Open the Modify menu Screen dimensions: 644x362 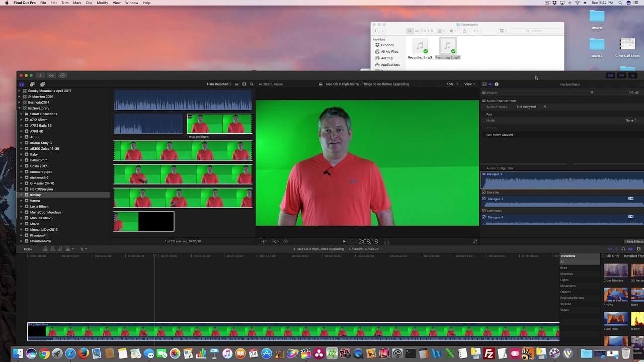(102, 3)
